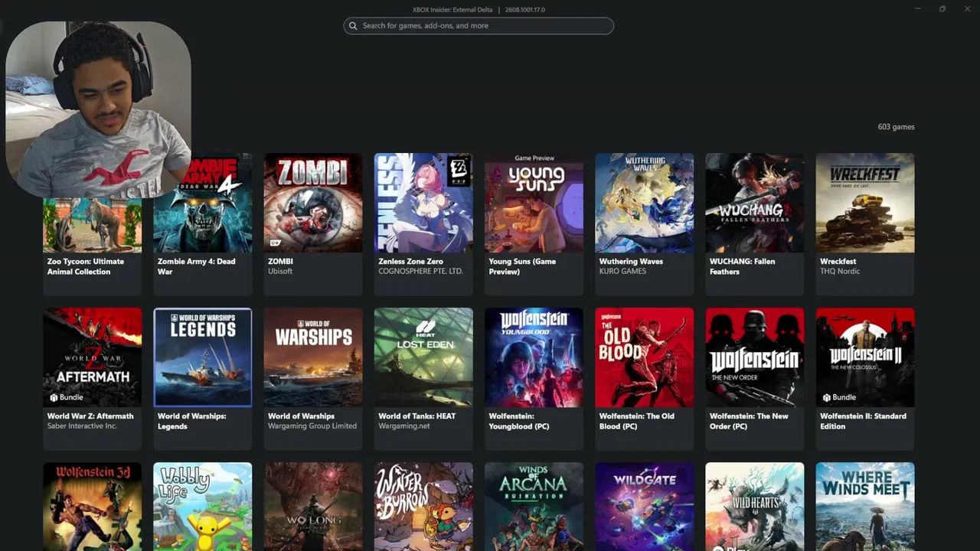Click the "XBOX Insider: External Delta" header text
The width and height of the screenshot is (980, 551).
coord(452,10)
